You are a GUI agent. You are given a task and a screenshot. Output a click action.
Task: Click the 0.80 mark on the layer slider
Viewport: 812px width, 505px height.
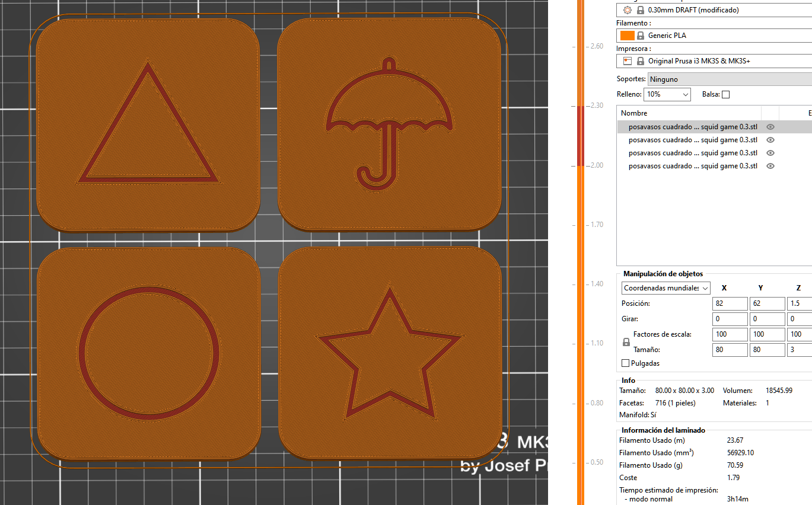596,403
